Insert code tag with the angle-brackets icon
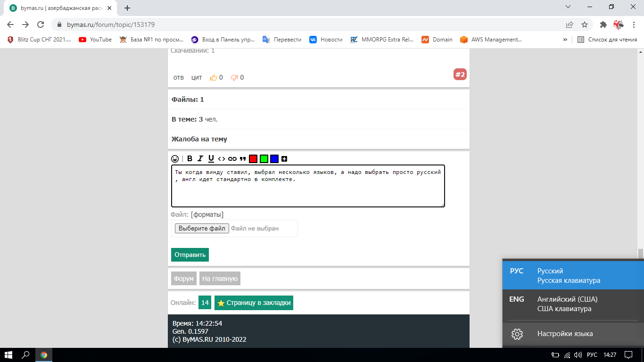This screenshot has width=644, height=362. coord(222,159)
